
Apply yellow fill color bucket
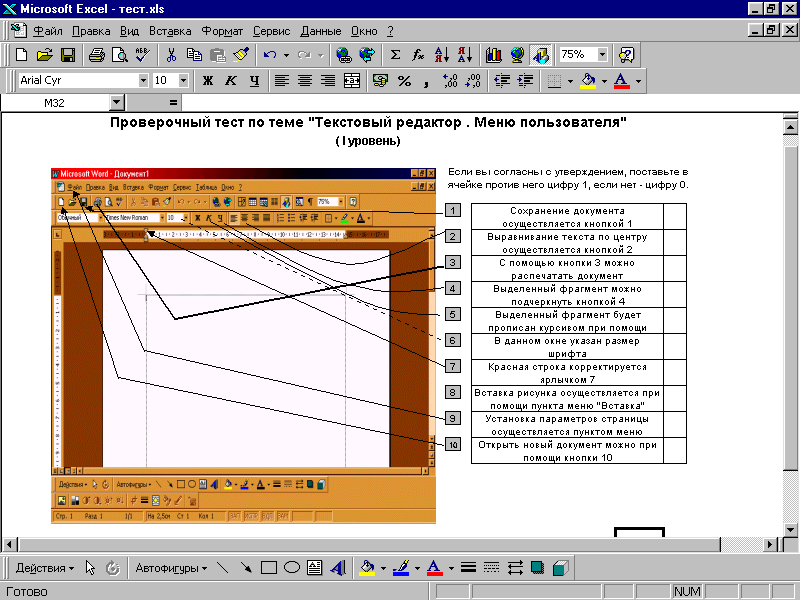588,81
